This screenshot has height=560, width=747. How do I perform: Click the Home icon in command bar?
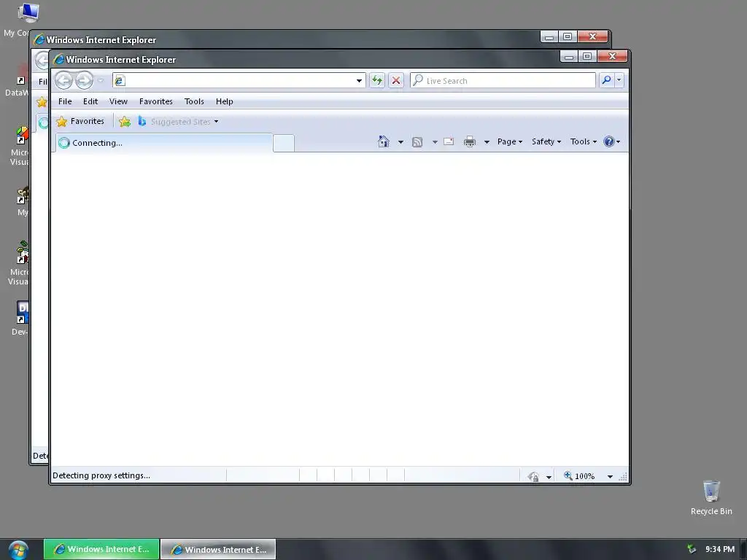pyautogui.click(x=384, y=141)
